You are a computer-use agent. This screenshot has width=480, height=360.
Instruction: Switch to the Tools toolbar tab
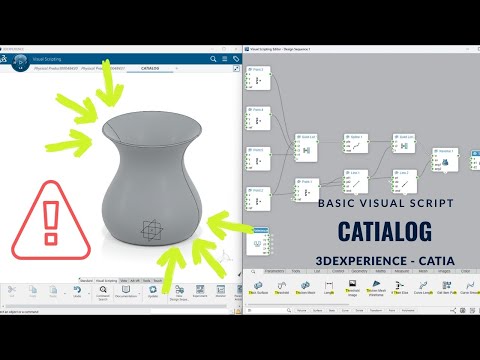point(147,281)
